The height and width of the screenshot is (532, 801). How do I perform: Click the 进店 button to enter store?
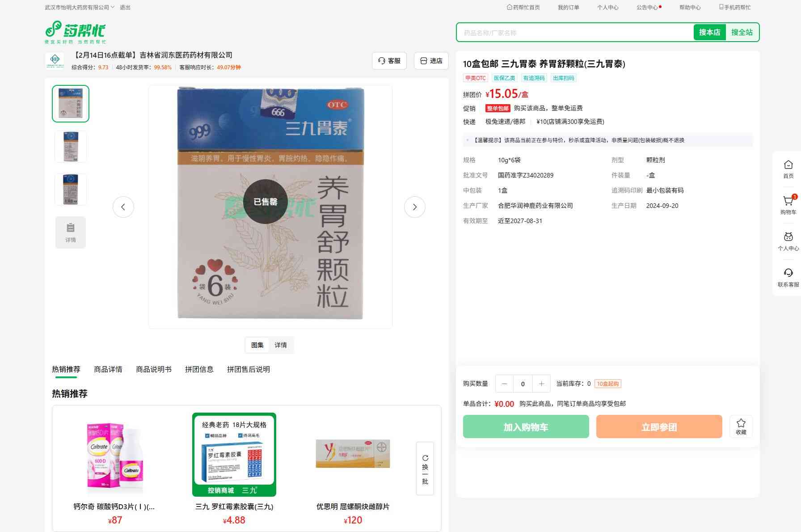click(x=431, y=61)
